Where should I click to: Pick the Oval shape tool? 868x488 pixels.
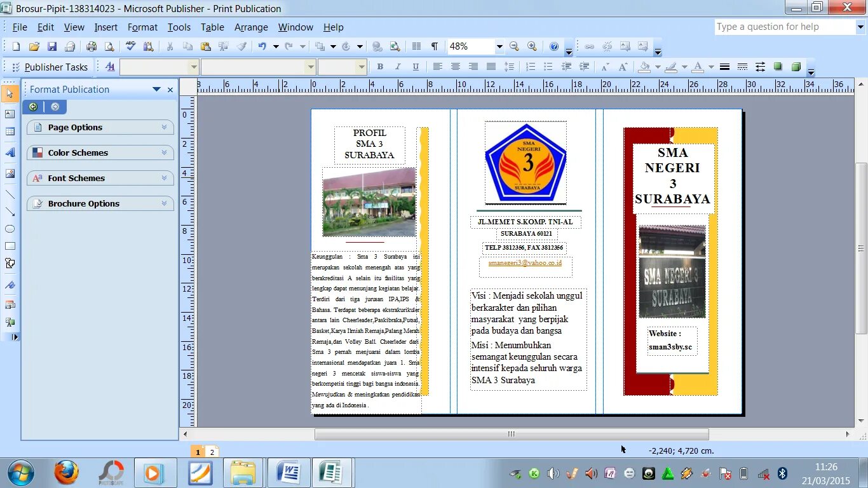tap(10, 229)
